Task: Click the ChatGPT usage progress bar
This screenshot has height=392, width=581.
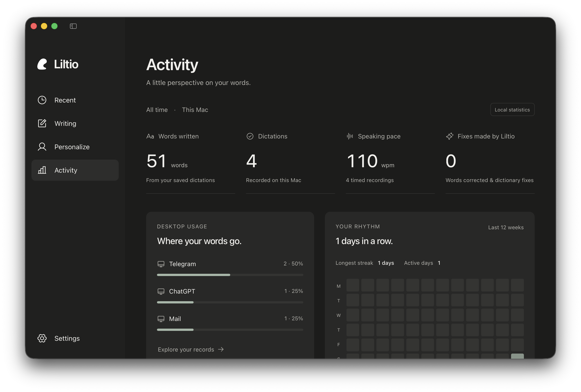Action: (x=230, y=302)
